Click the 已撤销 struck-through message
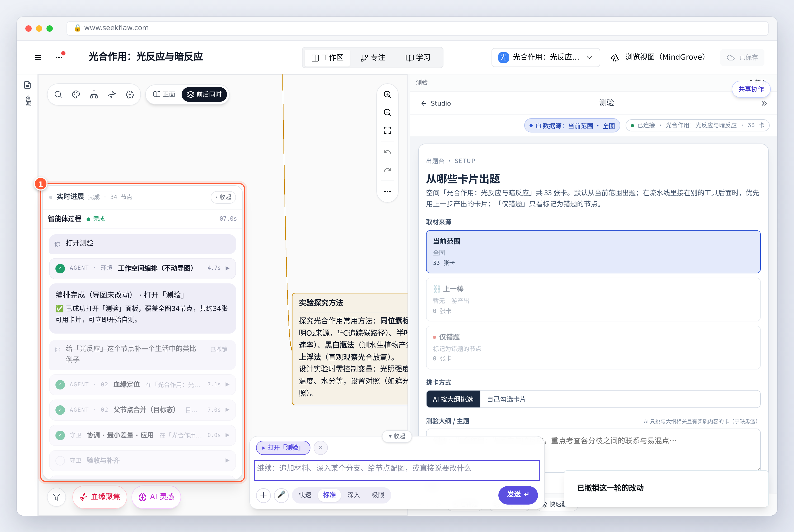The image size is (794, 532). (x=143, y=355)
